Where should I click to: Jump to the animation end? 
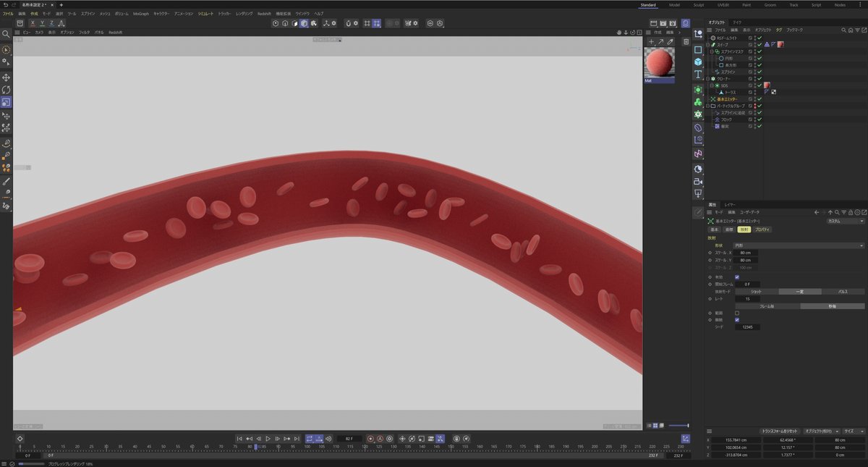tap(296, 439)
